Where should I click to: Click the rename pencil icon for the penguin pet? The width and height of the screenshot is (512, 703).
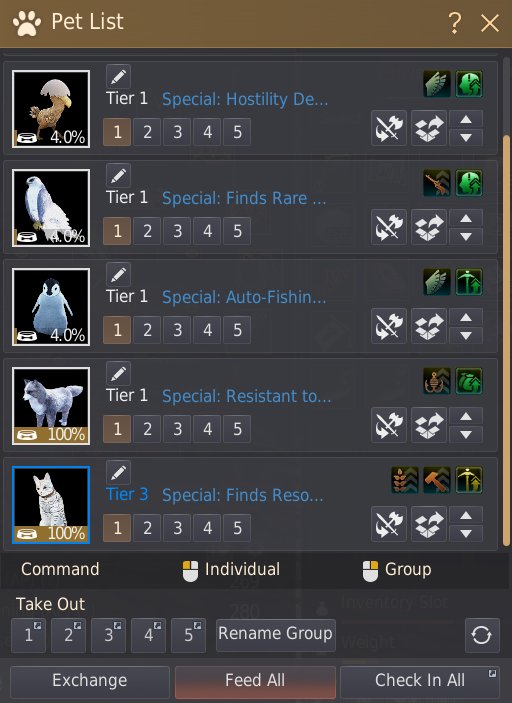[118, 274]
